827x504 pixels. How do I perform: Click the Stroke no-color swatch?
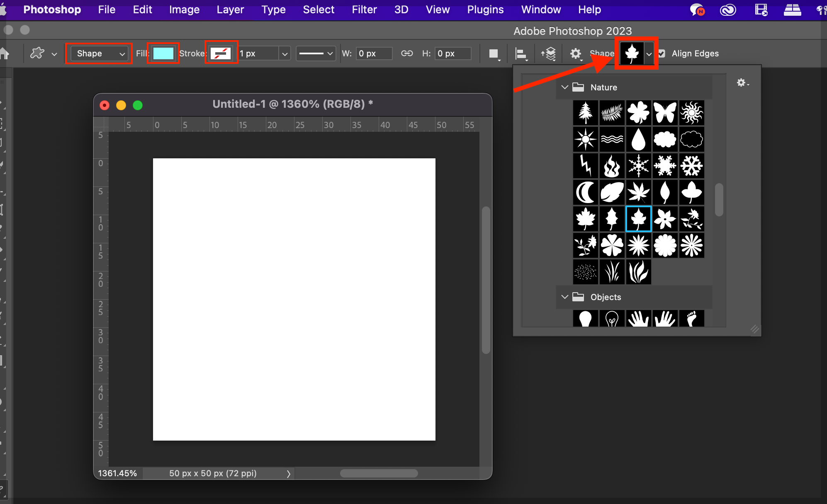(221, 53)
